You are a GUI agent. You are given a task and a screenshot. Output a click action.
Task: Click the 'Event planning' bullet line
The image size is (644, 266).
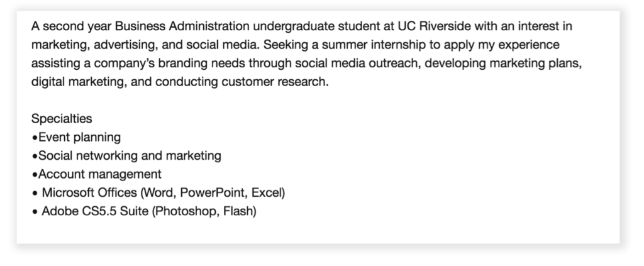[76, 137]
